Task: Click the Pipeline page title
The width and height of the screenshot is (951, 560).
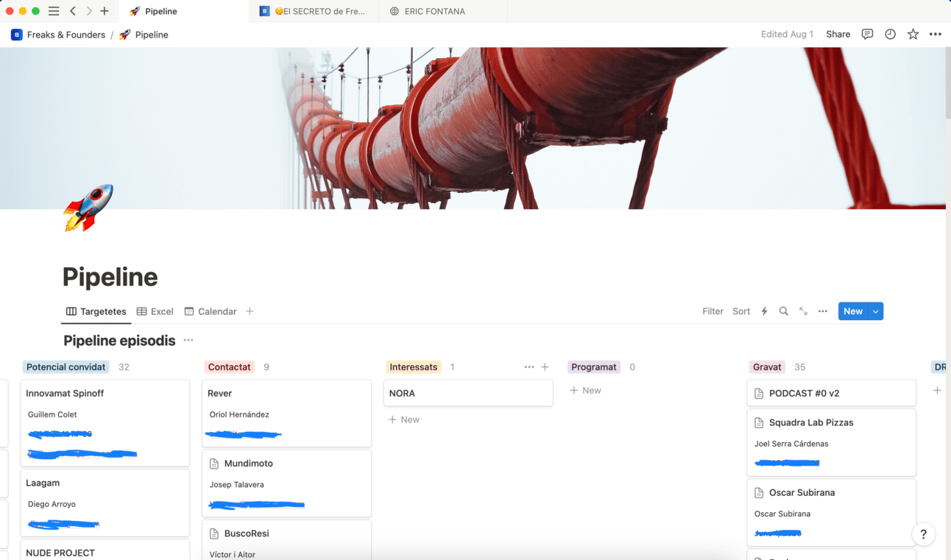Action: click(110, 277)
